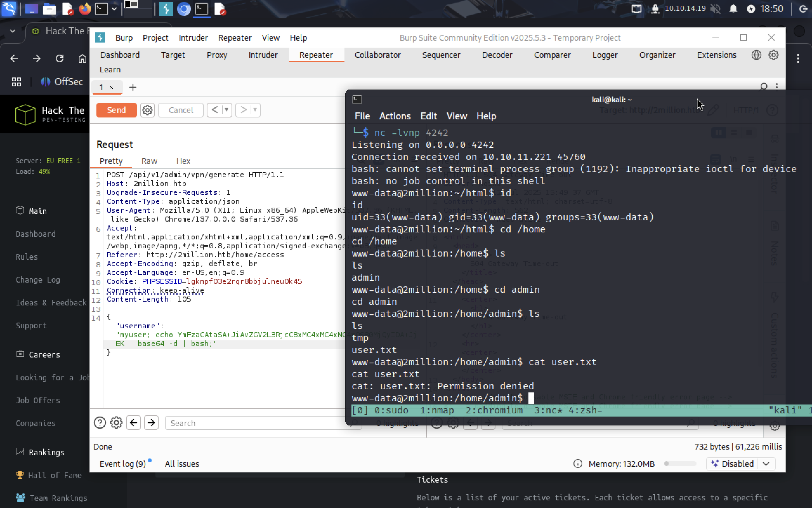Open the send options gear next to Send

pos(147,110)
